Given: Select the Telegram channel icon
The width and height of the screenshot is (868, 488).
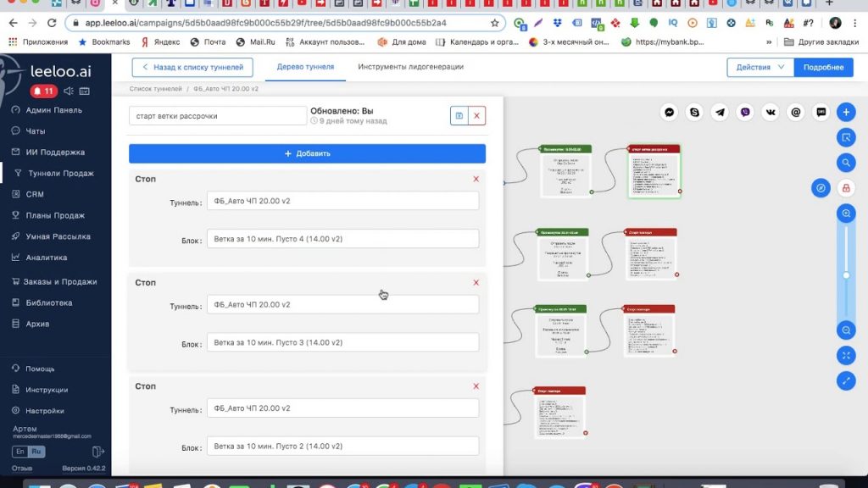Looking at the screenshot, I should pos(720,113).
